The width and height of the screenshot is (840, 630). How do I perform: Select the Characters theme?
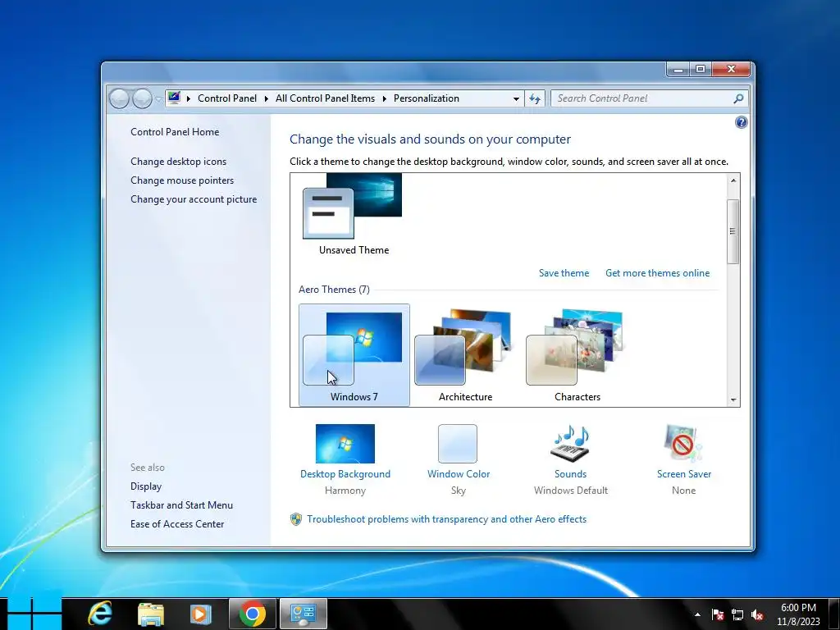[x=577, y=355]
